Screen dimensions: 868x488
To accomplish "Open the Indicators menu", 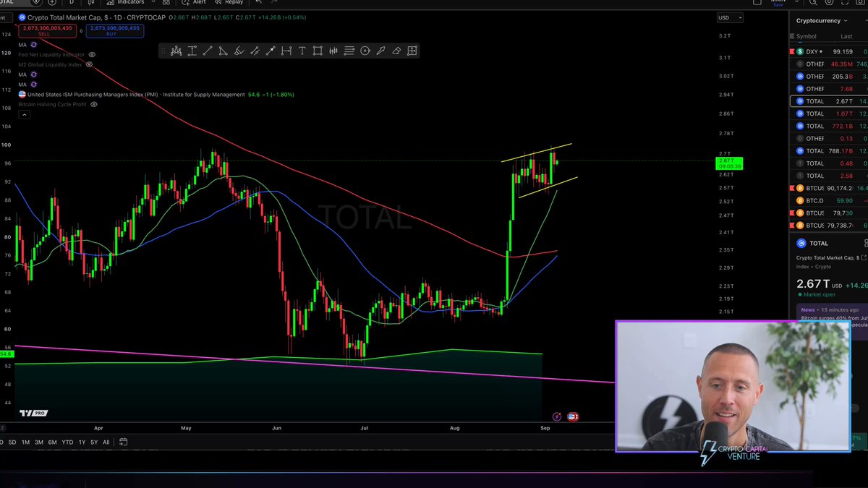I will tap(126, 2).
